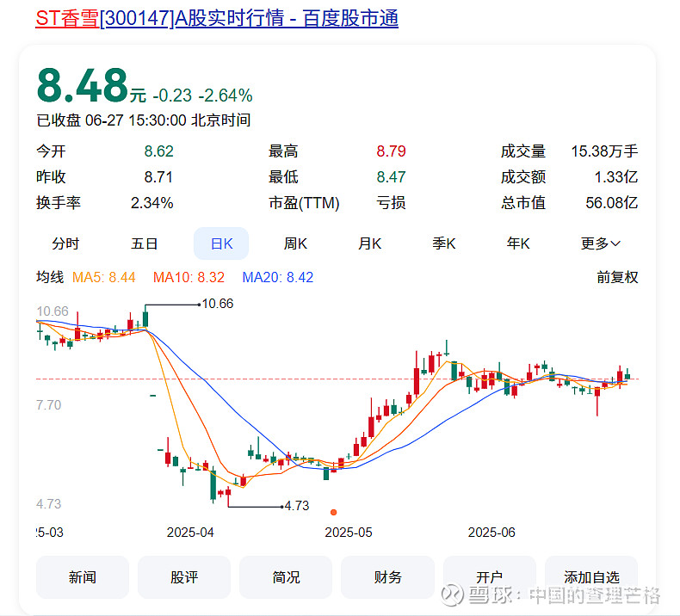
Task: Click the 2025-06 date axis label
Action: pyautogui.click(x=491, y=533)
